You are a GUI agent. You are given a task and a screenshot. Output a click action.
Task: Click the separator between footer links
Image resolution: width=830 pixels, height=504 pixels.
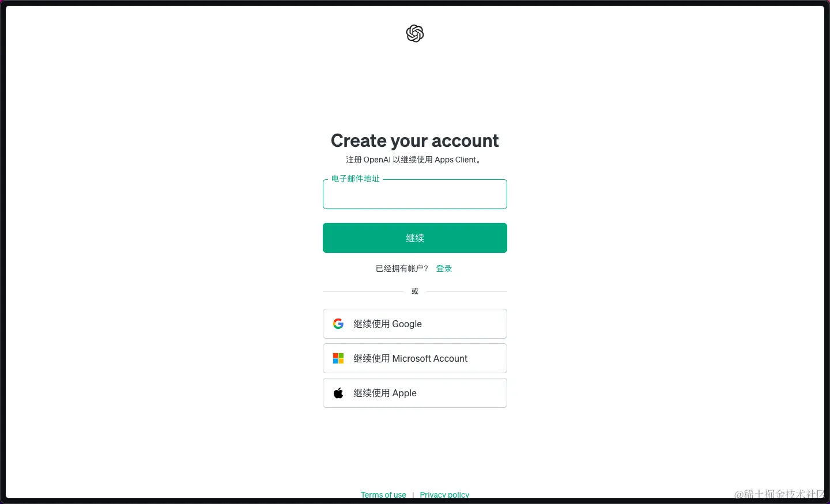point(413,495)
